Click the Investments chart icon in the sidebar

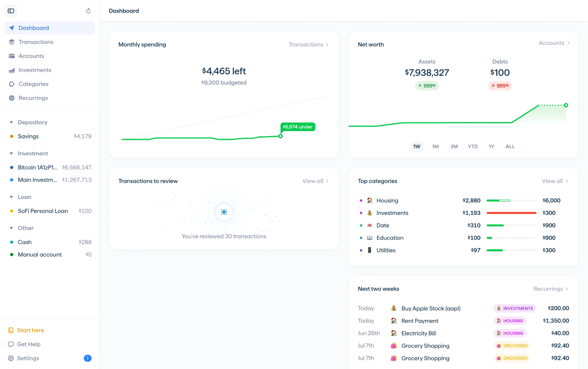tap(11, 70)
